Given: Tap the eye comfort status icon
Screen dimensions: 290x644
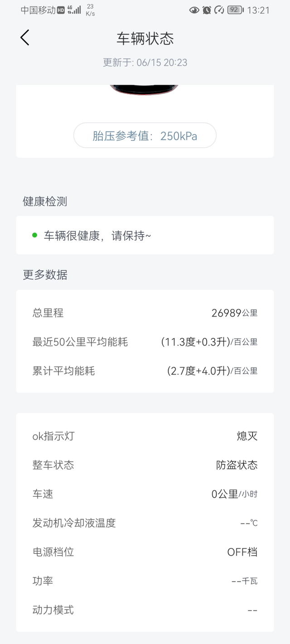Looking at the screenshot, I should [x=194, y=10].
